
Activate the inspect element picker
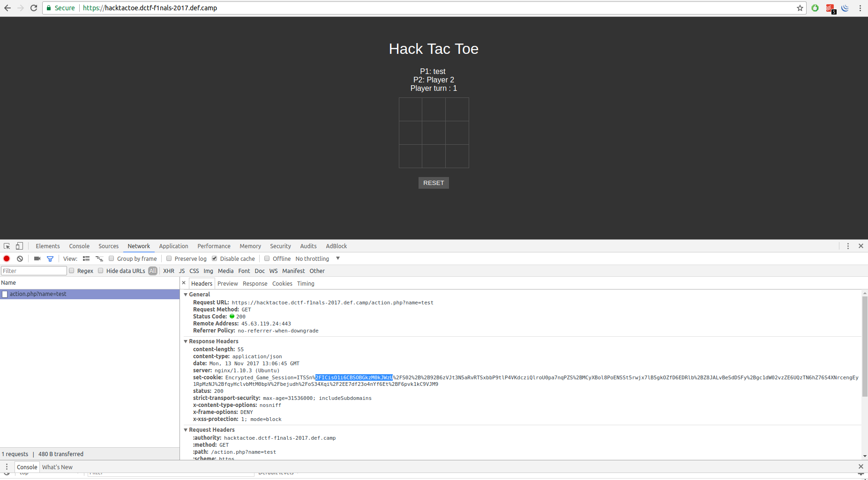[x=7, y=246]
